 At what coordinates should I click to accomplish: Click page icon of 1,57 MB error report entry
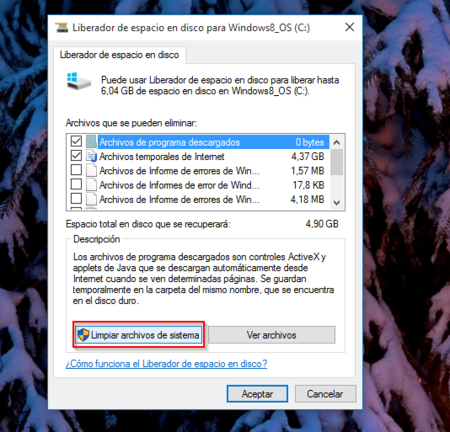point(91,170)
